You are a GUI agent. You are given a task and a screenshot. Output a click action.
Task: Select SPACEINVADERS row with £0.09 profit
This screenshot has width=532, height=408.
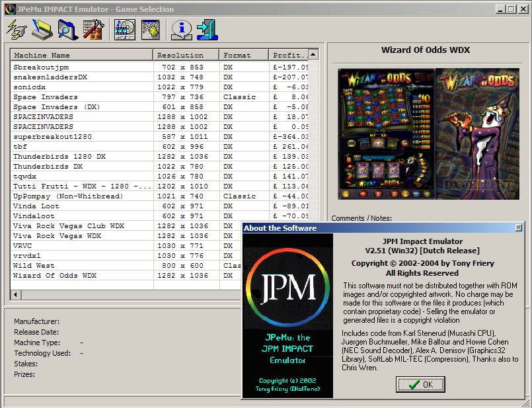159,126
